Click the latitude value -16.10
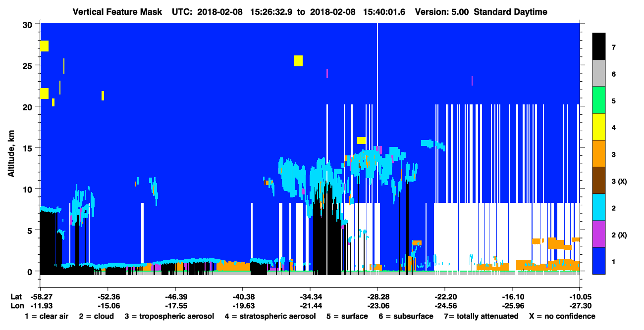Screen dimensions: 644x330 pyautogui.click(x=512, y=297)
